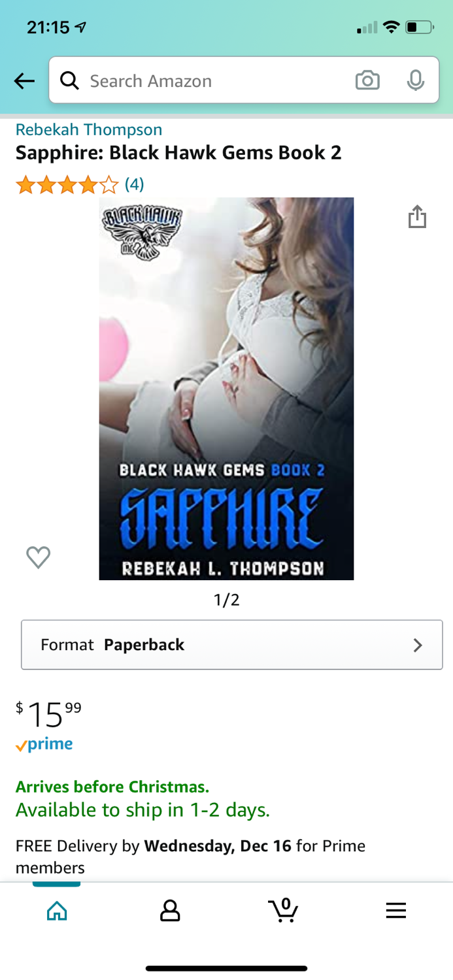Tap the 1/2 image counter
The image size is (453, 980).
point(227,599)
